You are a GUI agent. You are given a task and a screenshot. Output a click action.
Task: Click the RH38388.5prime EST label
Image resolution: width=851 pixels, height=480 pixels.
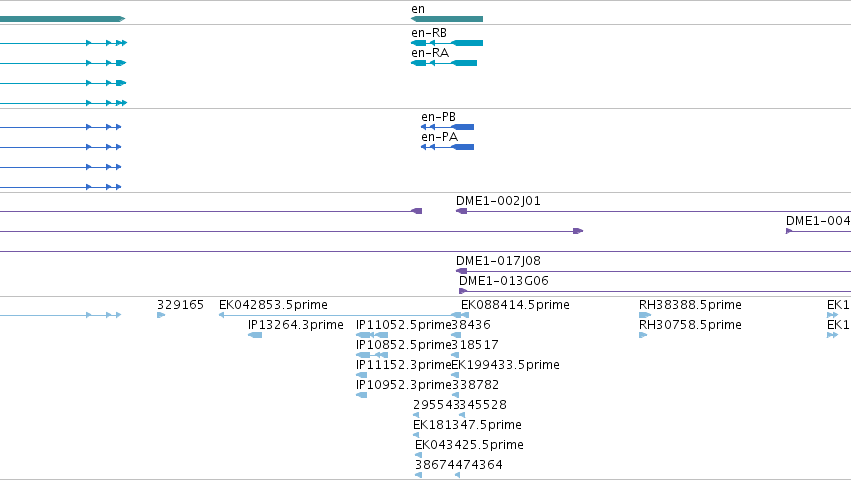(690, 305)
